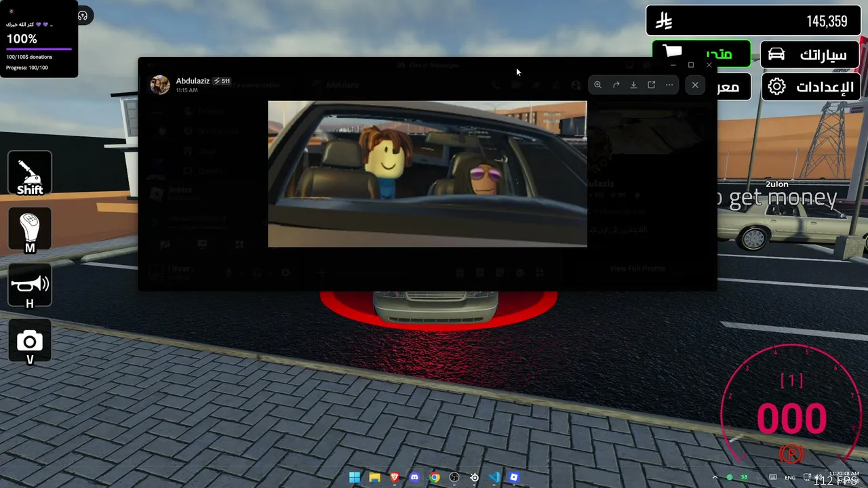This screenshot has height=488, width=868.
Task: Click the network icon in the system tray
Action: 808,477
